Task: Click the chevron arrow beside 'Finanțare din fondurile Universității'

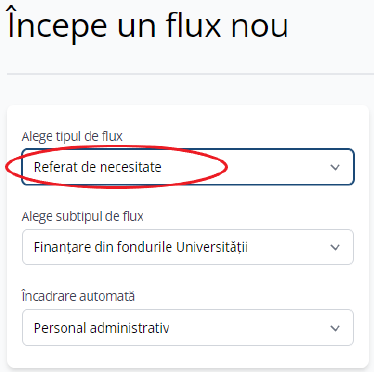Action: point(335,247)
